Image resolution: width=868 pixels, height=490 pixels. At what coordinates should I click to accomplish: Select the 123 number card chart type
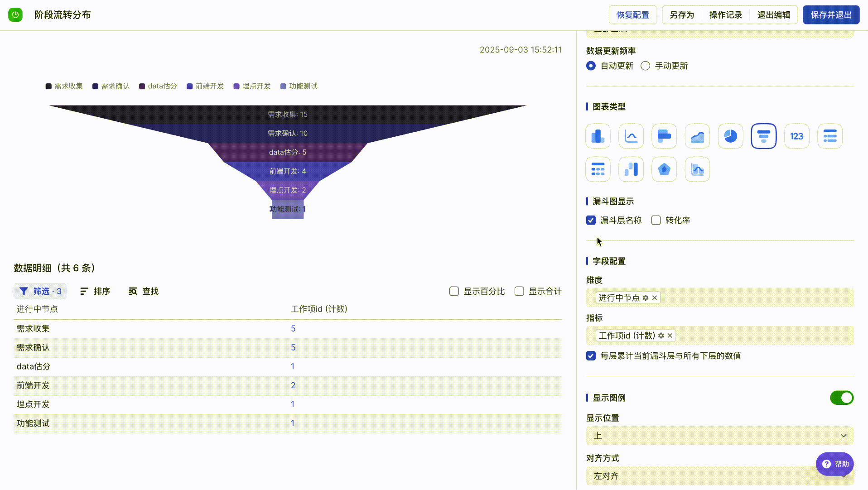pyautogui.click(x=797, y=136)
